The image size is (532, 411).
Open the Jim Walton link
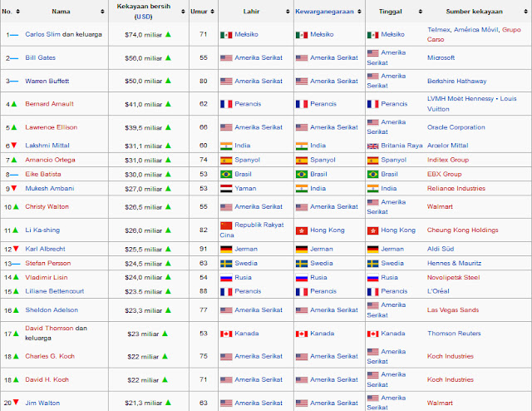42,404
